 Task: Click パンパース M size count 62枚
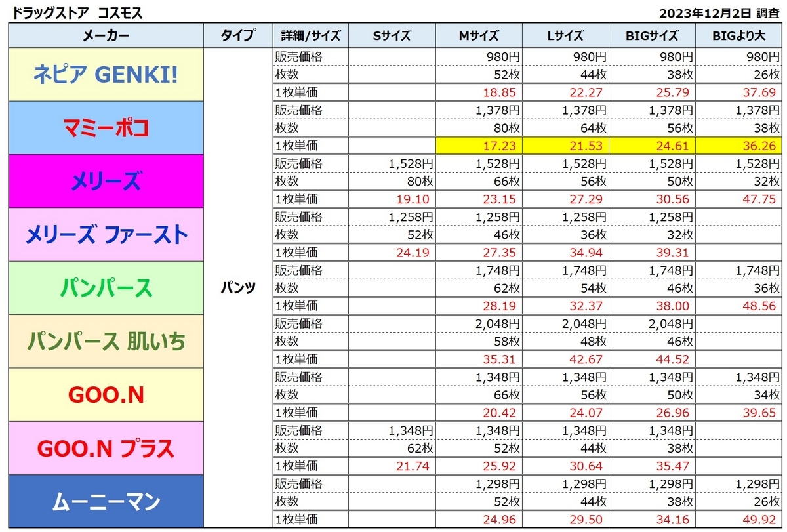pos(508,288)
